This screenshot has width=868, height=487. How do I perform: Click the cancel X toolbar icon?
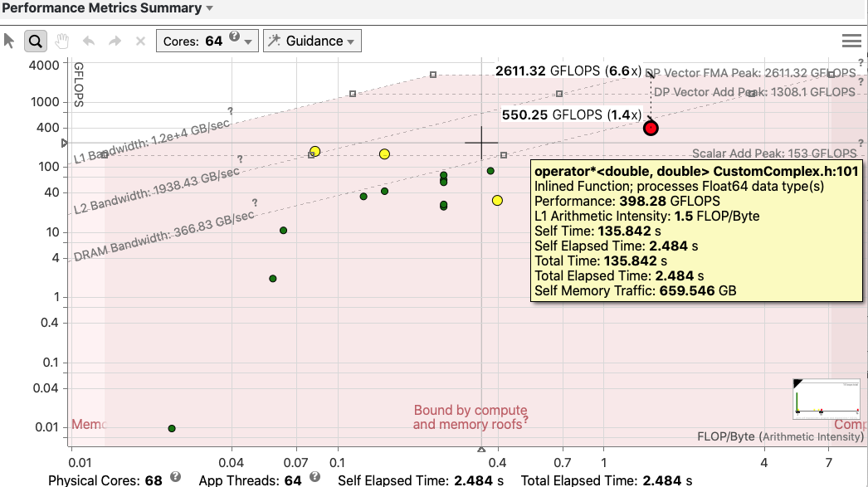pos(139,40)
